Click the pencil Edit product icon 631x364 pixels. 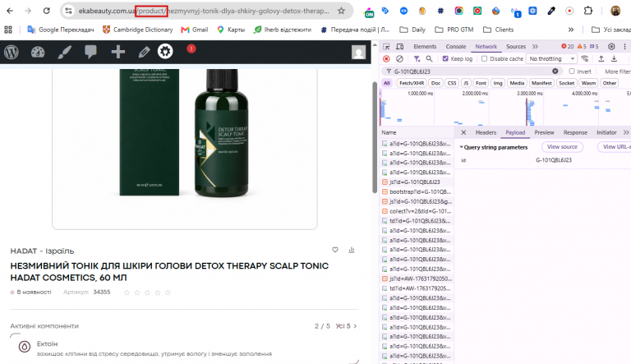pos(144,52)
